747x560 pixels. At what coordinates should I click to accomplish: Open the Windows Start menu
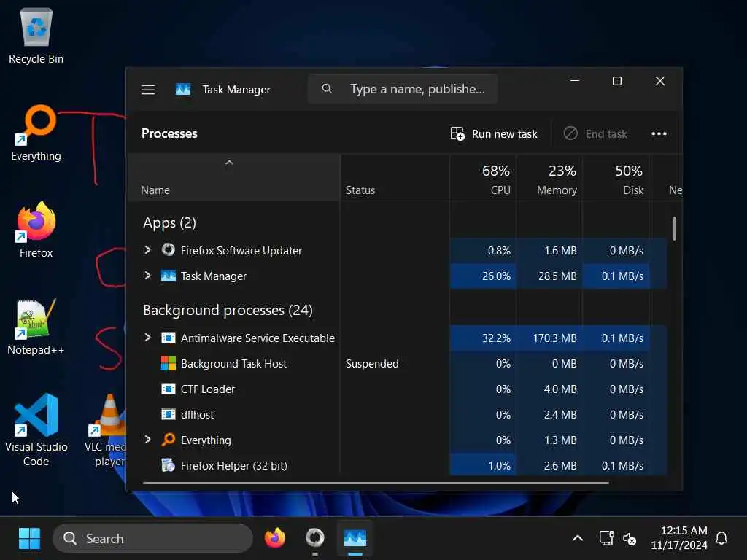29,539
